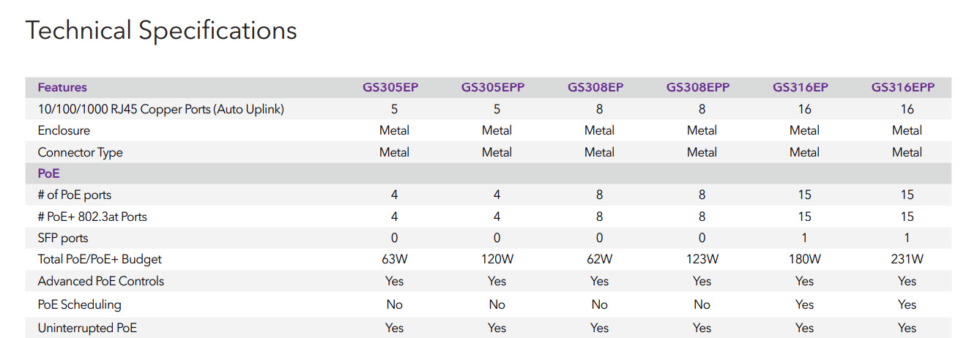Click the Features header label
The image size is (980, 338).
tap(62, 88)
